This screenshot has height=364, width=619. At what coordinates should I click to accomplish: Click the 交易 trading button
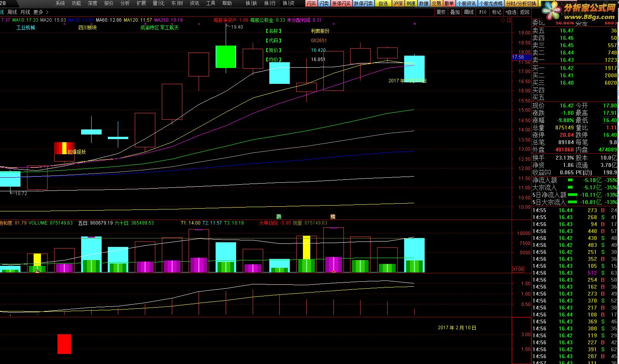[x=436, y=3]
